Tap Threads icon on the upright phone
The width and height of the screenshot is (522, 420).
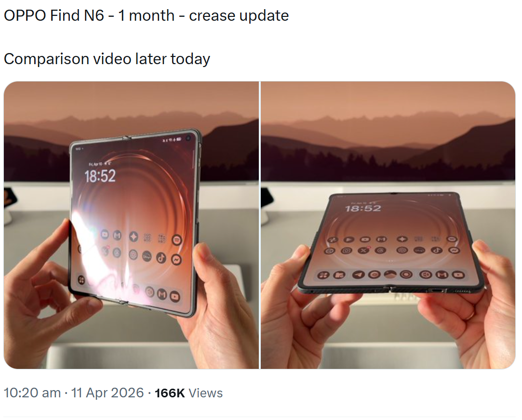pos(117,253)
